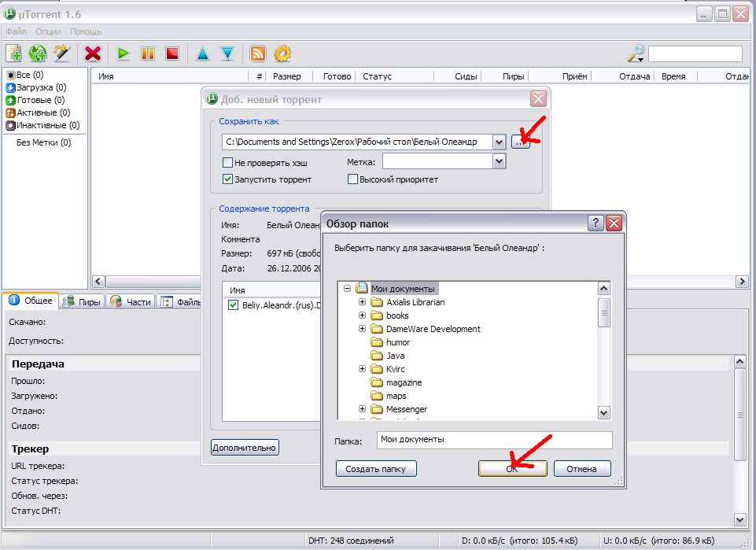Open the save path dropdown arrow
The width and height of the screenshot is (756, 550).
pos(499,142)
